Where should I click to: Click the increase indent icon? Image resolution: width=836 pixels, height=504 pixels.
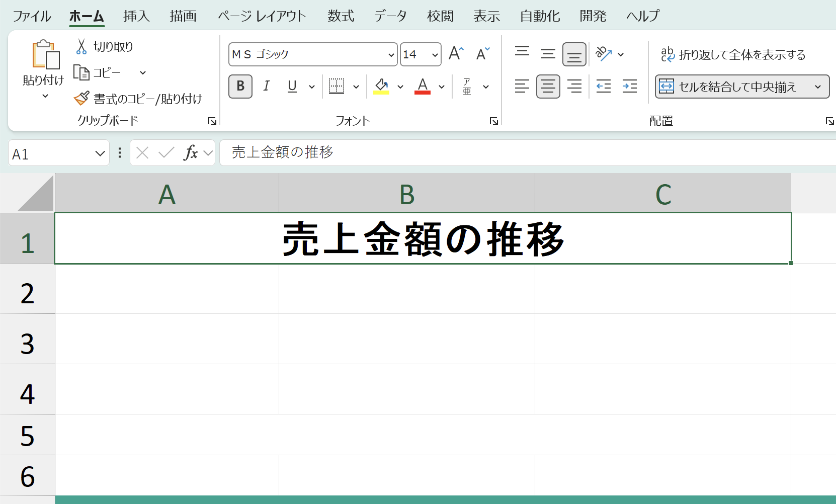[x=630, y=86]
